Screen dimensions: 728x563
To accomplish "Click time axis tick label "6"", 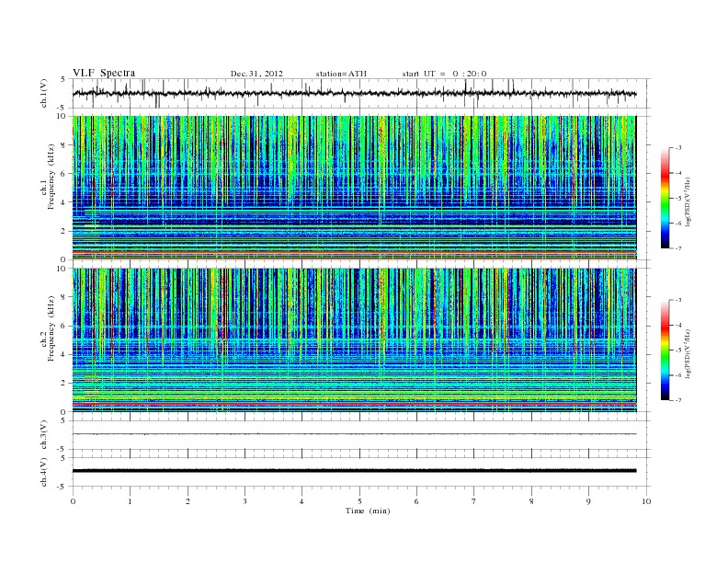I will [416, 501].
